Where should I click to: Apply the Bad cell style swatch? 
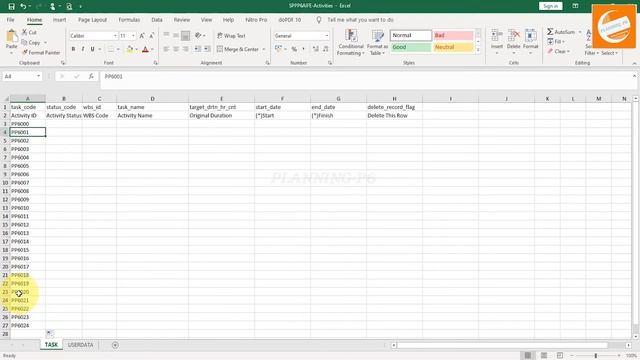453,36
